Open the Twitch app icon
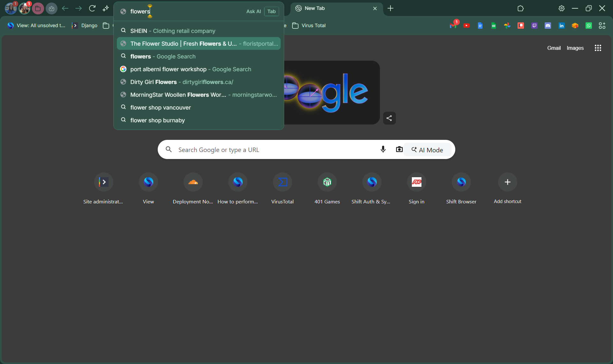This screenshot has height=364, width=613. [534, 26]
